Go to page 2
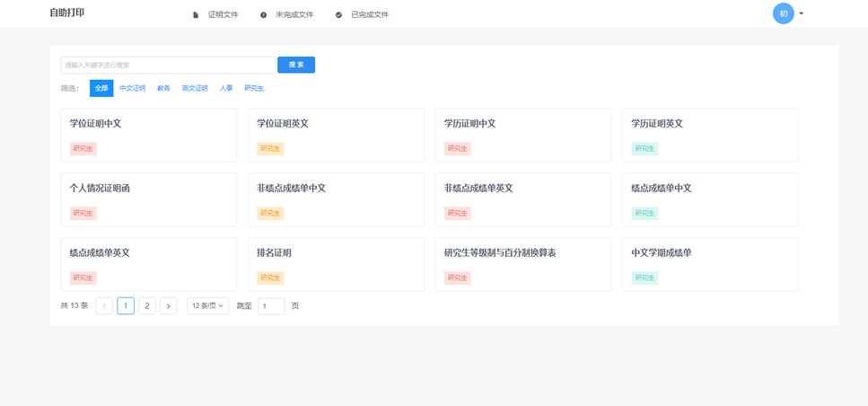The height and width of the screenshot is (406, 868). tap(147, 306)
